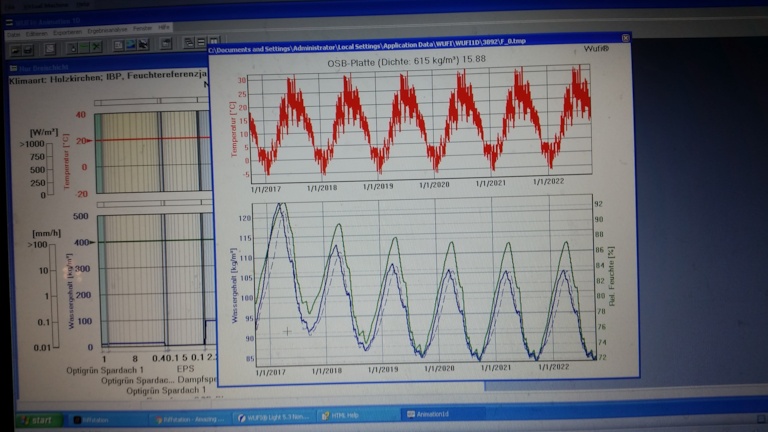
Task: Open the Ergebnisanalyse menu
Action: (x=107, y=32)
